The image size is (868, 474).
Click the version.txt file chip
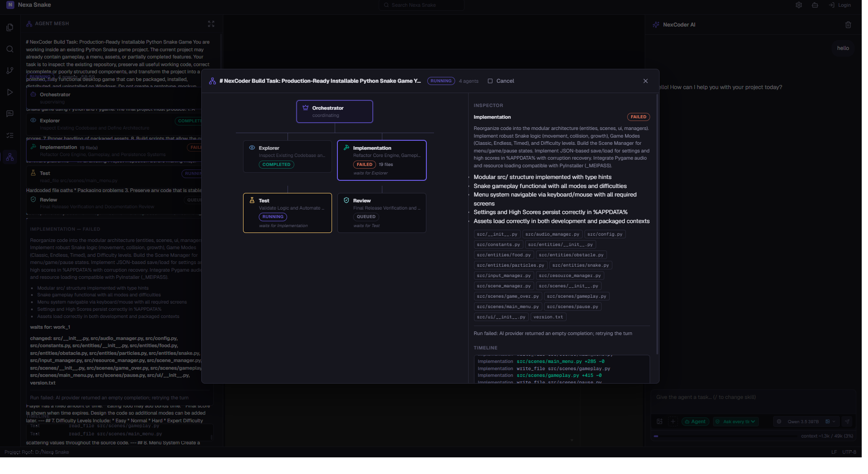tap(548, 317)
